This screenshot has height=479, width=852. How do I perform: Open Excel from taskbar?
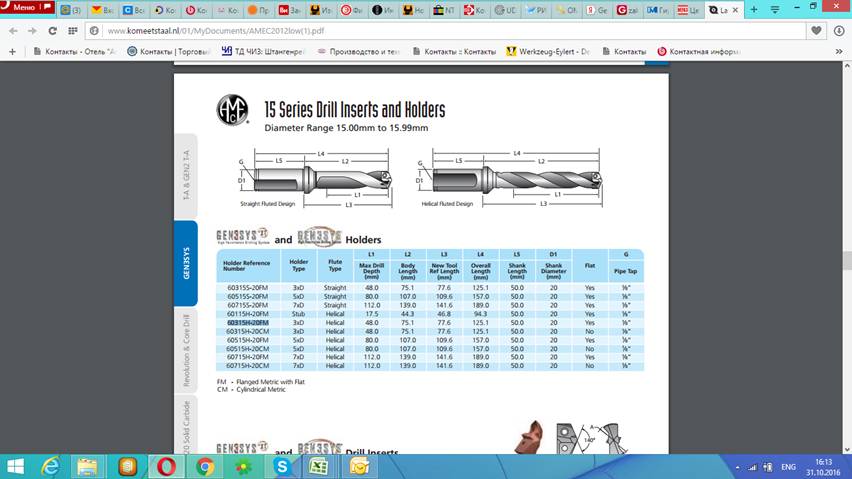[318, 467]
